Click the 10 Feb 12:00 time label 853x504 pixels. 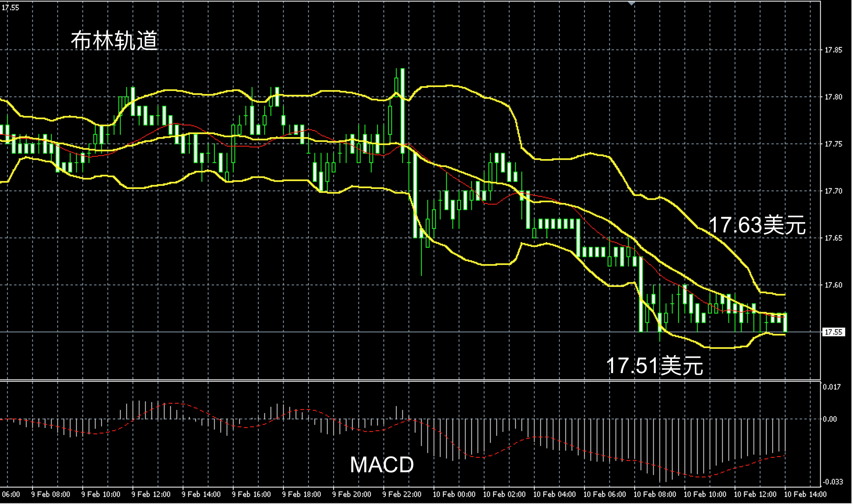(755, 495)
